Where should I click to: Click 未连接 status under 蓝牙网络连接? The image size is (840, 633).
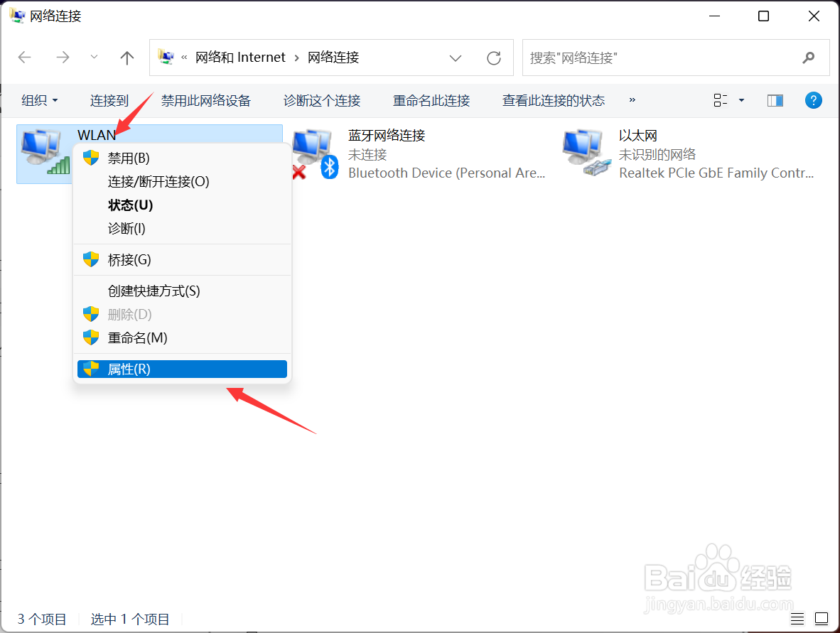pos(367,155)
